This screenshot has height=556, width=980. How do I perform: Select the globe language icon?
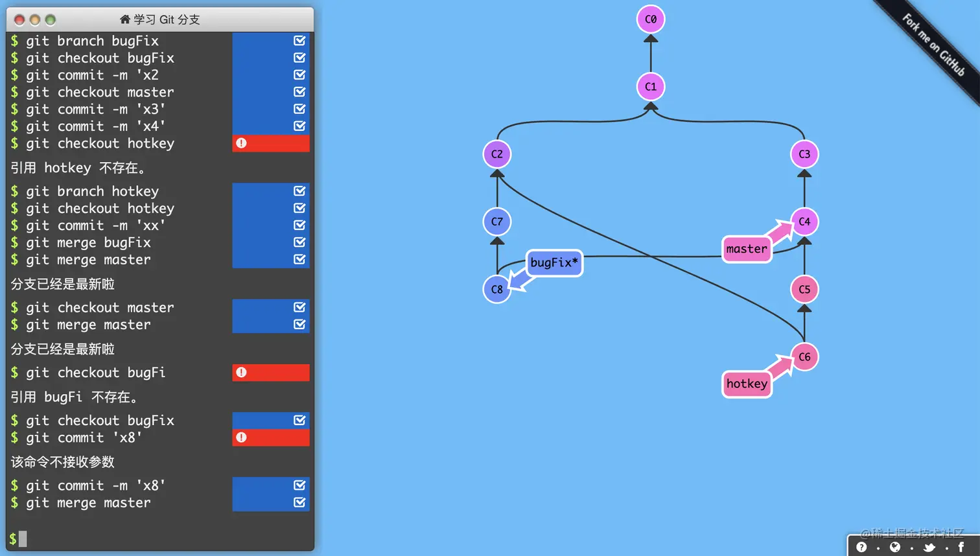tap(896, 547)
